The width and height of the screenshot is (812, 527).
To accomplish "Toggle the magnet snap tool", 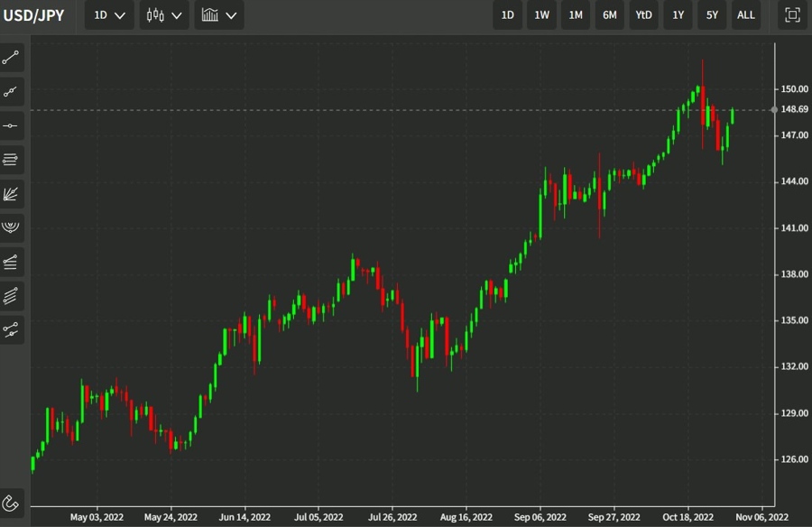I will tap(11, 504).
